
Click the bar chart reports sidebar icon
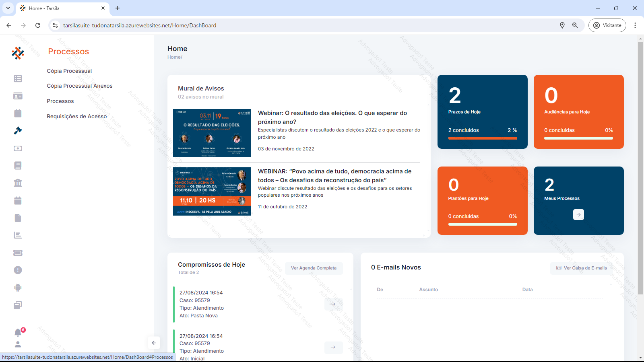tap(18, 235)
